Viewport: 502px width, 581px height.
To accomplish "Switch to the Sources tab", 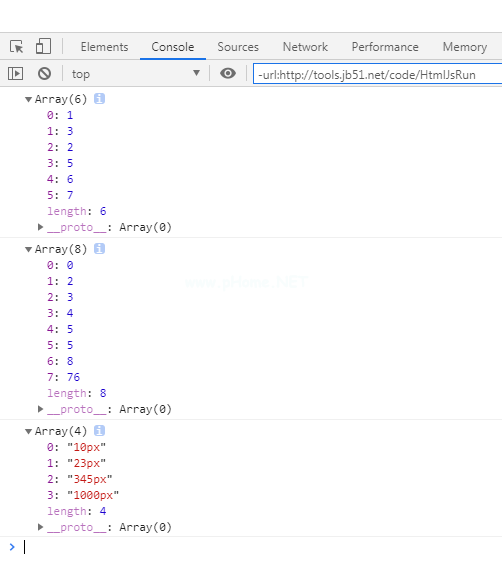I will [238, 47].
